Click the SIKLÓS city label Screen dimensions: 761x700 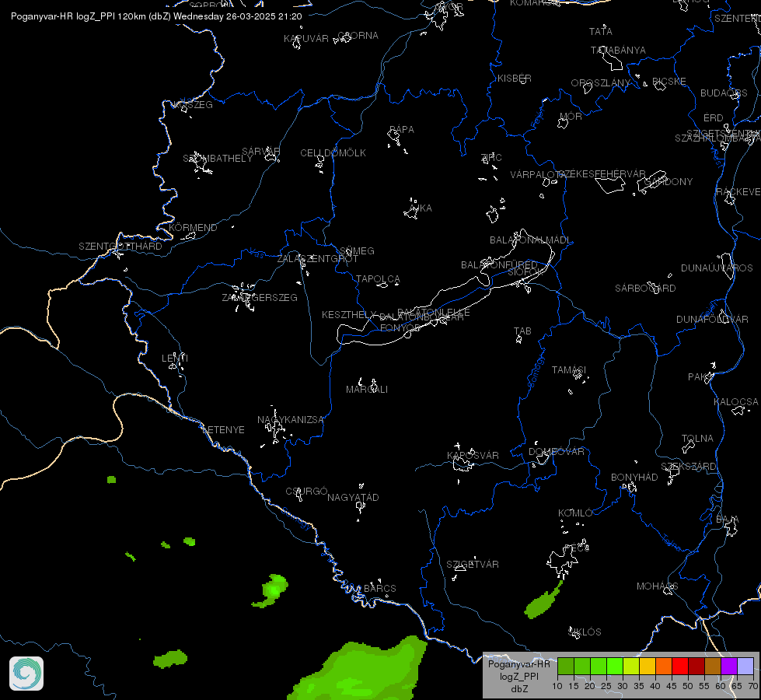[585, 632]
